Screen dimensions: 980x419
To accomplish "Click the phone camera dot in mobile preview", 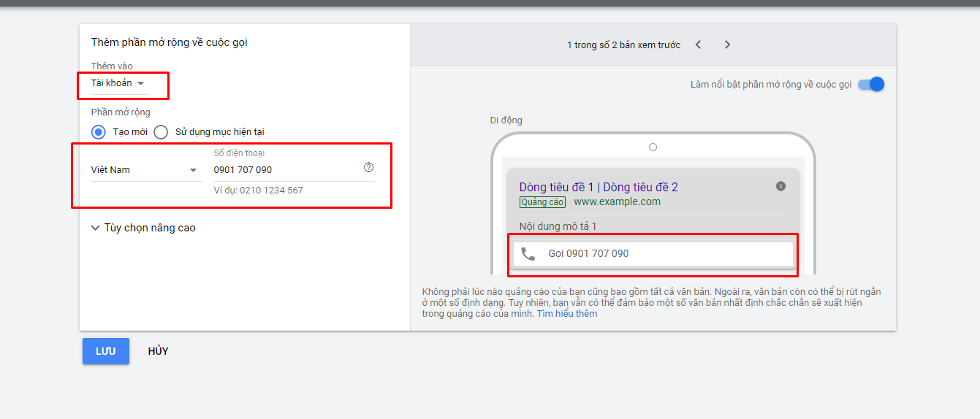I will 653,147.
